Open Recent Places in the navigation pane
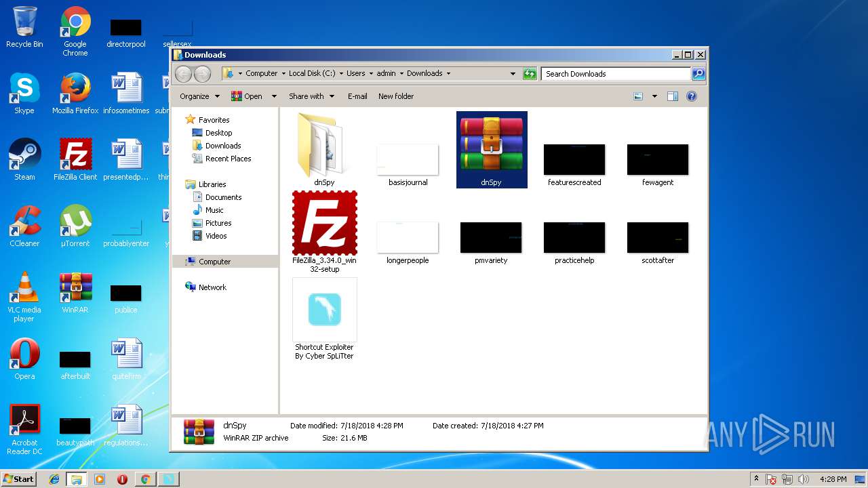The width and height of the screenshot is (868, 488). coord(228,159)
